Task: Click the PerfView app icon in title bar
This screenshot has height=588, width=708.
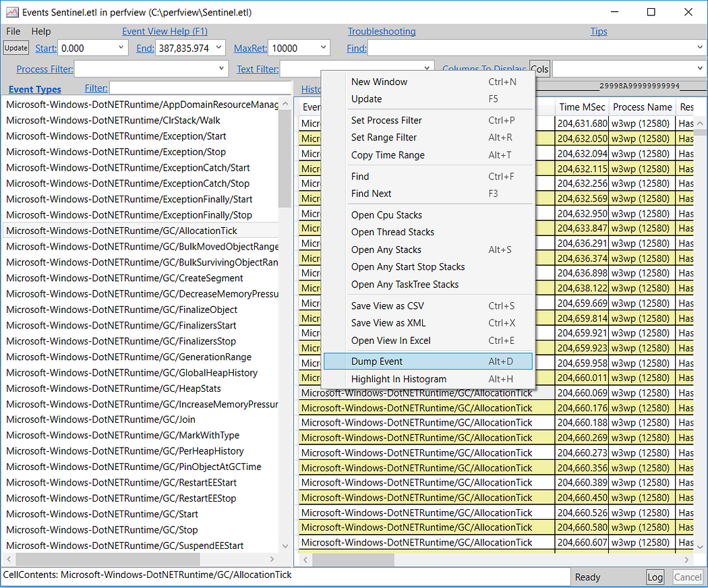Action: 12,12
